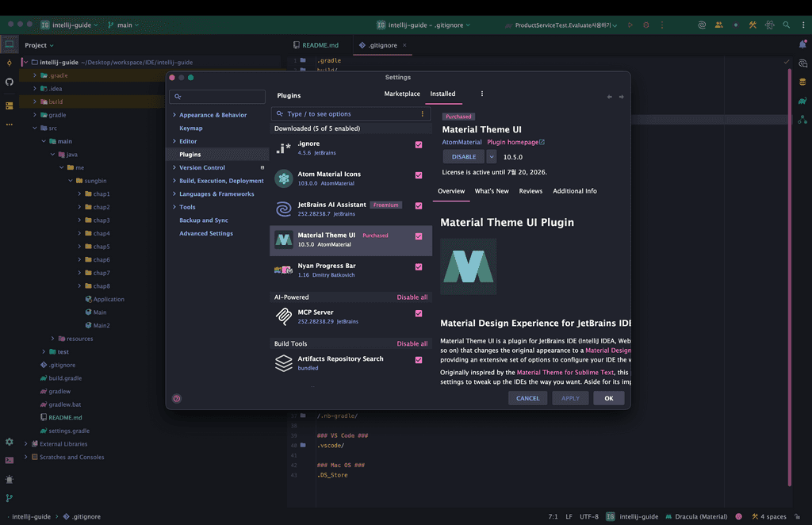Open the GitHub tool window icon
This screenshot has width=812, height=525.
point(10,82)
